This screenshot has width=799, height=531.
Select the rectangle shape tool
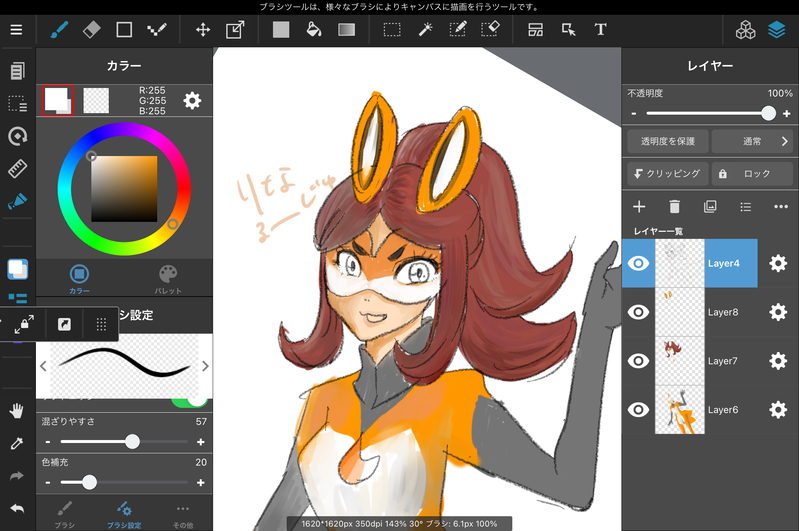coord(124,30)
